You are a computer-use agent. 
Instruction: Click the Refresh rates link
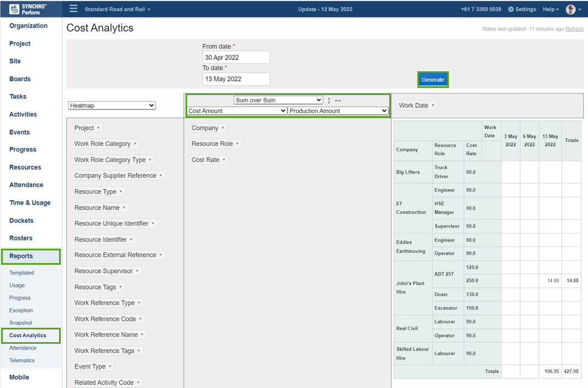pyautogui.click(x=574, y=29)
